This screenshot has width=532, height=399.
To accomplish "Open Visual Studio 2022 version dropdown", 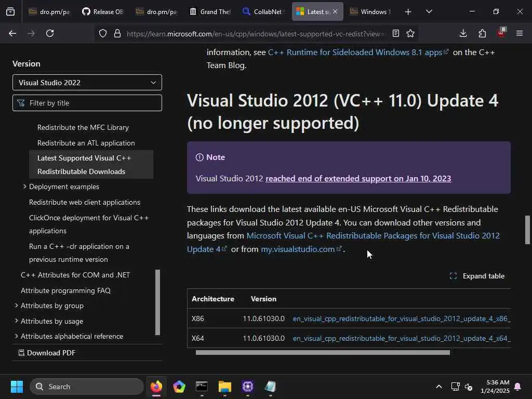I will click(87, 83).
